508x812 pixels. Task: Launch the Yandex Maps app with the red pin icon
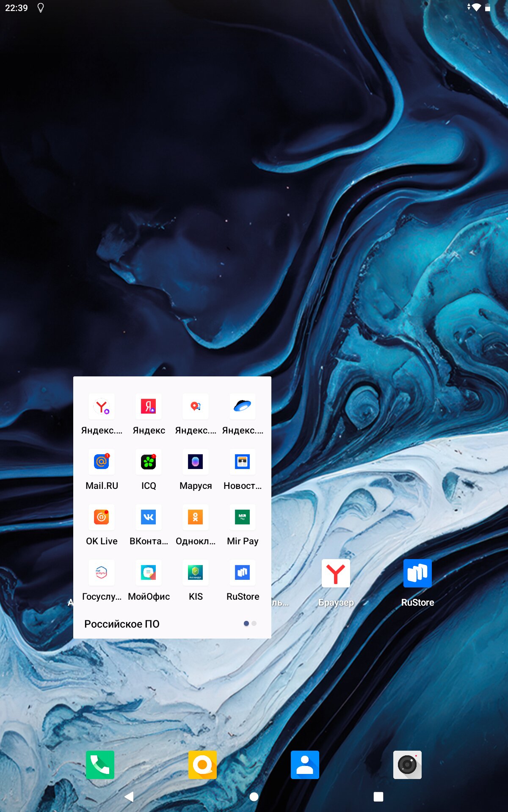[196, 406]
